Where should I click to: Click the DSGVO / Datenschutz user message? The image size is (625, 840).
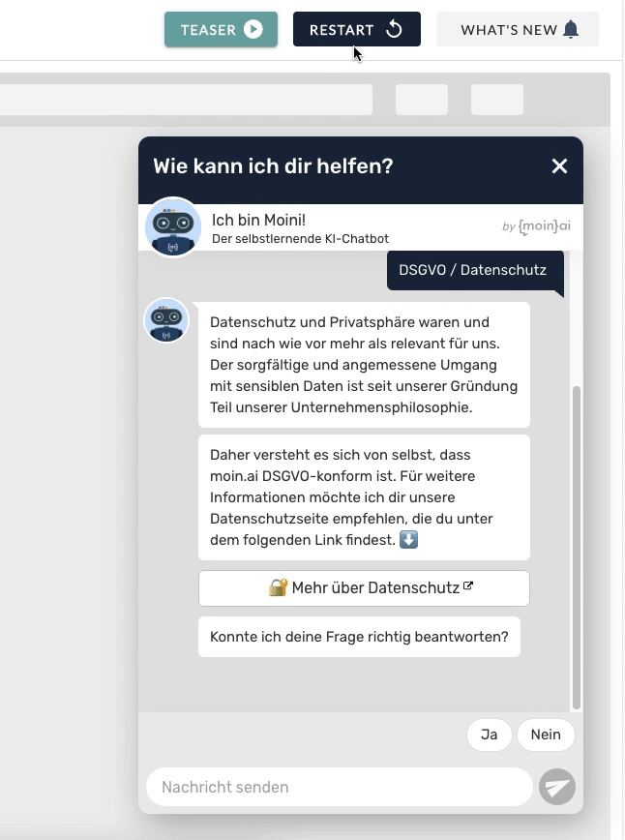(476, 271)
